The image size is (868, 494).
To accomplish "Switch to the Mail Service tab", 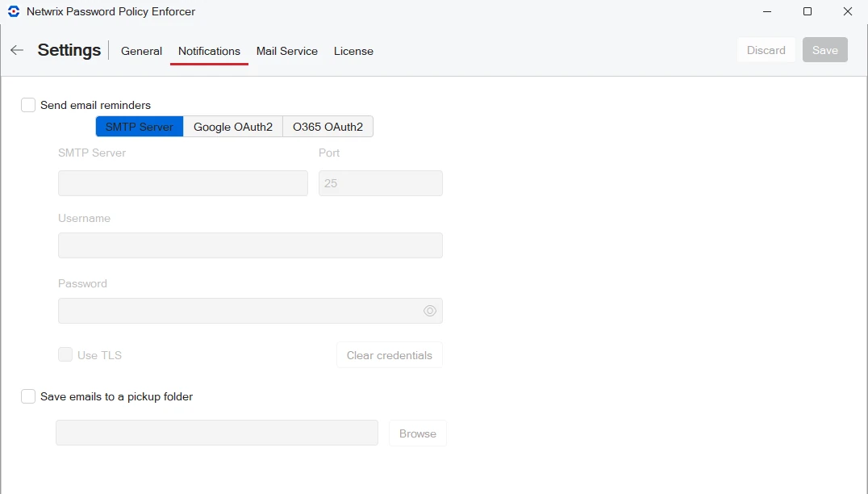I will point(286,51).
